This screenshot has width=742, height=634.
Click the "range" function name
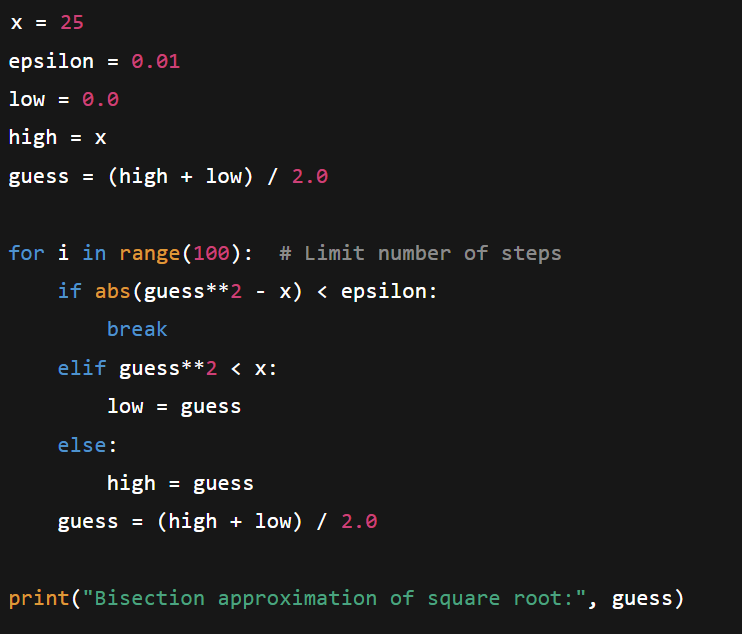click(150, 254)
